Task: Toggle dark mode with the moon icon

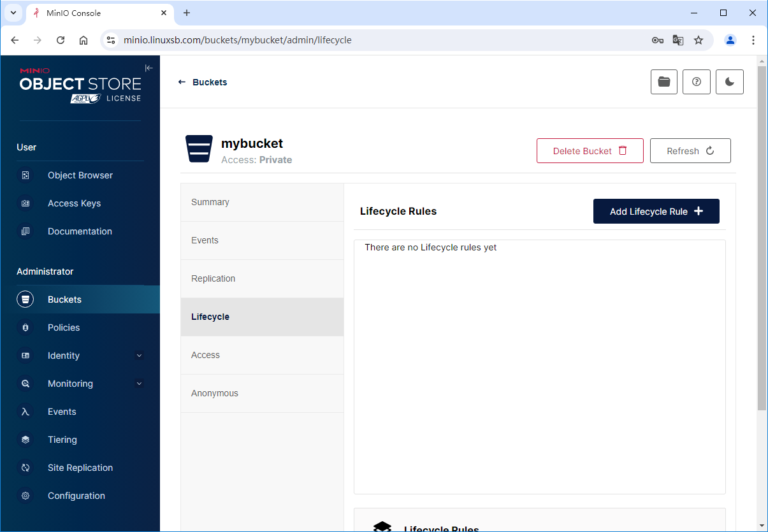Action: (729, 82)
